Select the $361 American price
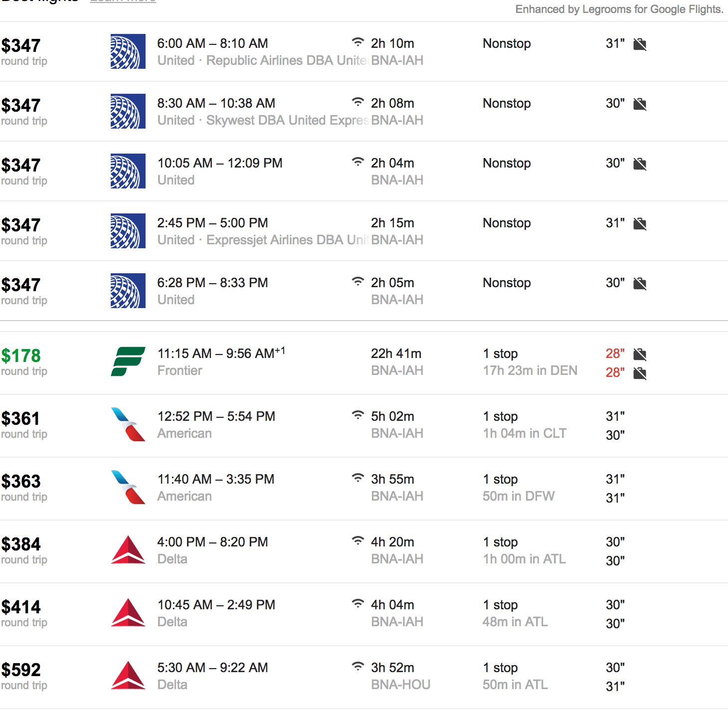The height and width of the screenshot is (713, 728). point(21,418)
